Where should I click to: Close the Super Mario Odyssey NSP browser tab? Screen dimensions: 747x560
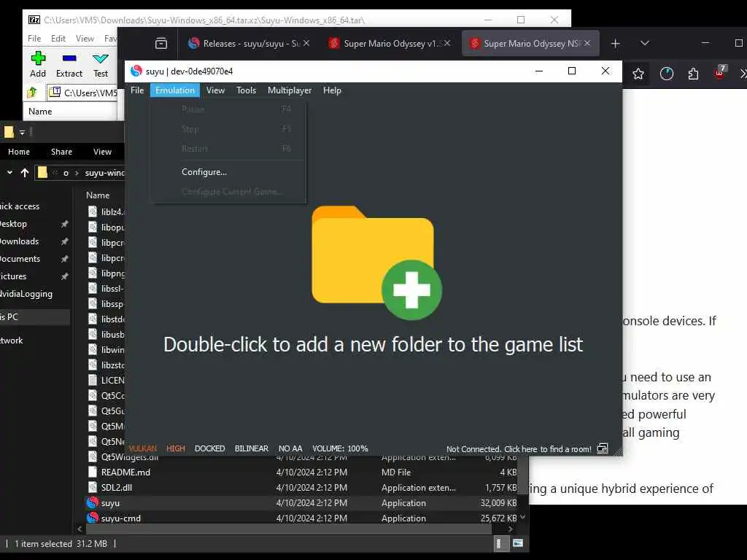(x=587, y=43)
